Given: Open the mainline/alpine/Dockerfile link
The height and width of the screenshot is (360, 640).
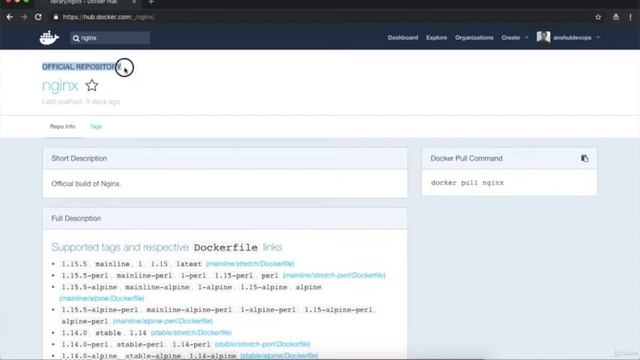Looking at the screenshot, I should pyautogui.click(x=102, y=298).
